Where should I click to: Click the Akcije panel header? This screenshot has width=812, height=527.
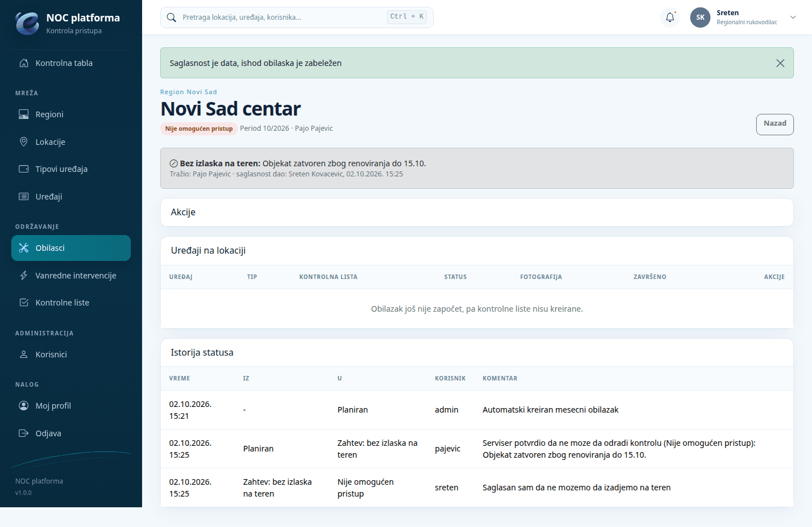[477, 212]
